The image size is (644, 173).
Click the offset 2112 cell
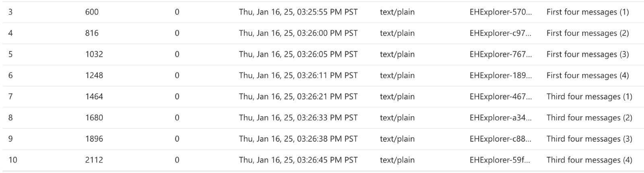(x=94, y=160)
